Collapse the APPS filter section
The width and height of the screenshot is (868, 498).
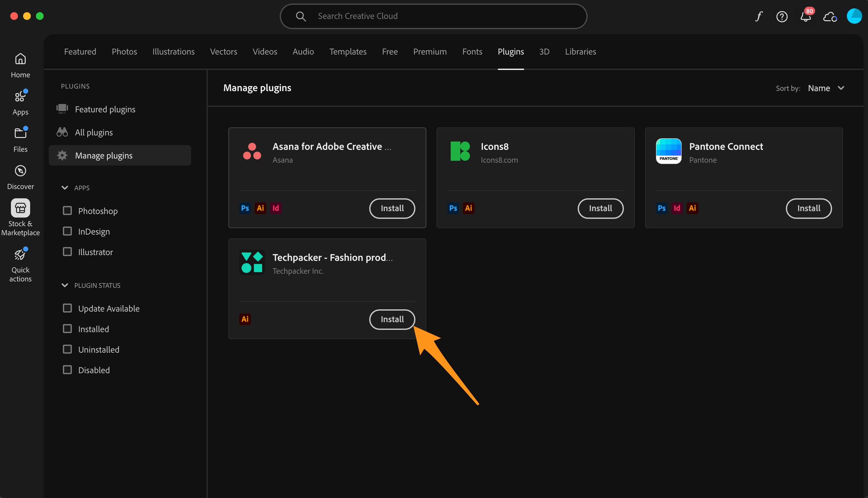coord(64,187)
